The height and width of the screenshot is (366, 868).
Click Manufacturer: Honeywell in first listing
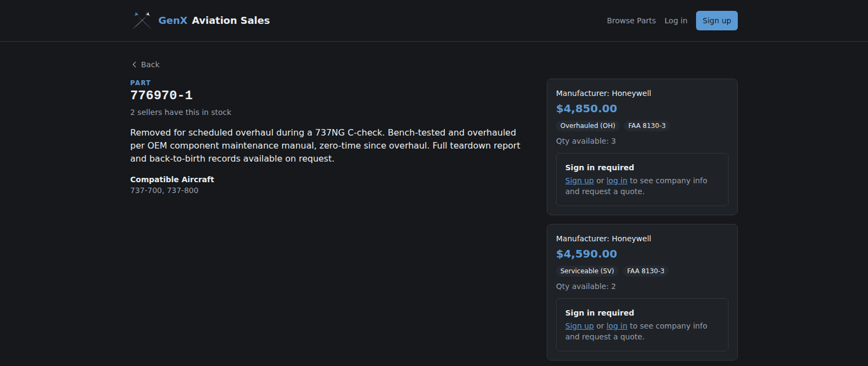[603, 93]
